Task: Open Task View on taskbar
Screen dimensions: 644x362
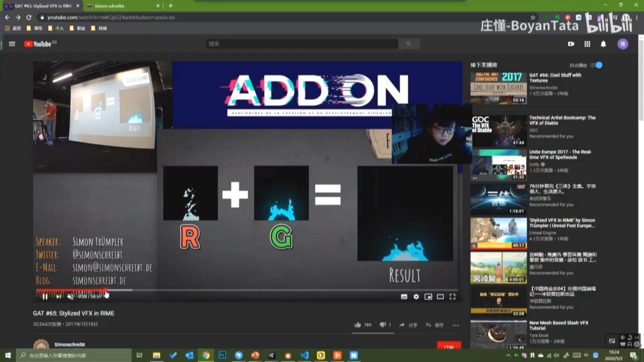Action: (140, 355)
